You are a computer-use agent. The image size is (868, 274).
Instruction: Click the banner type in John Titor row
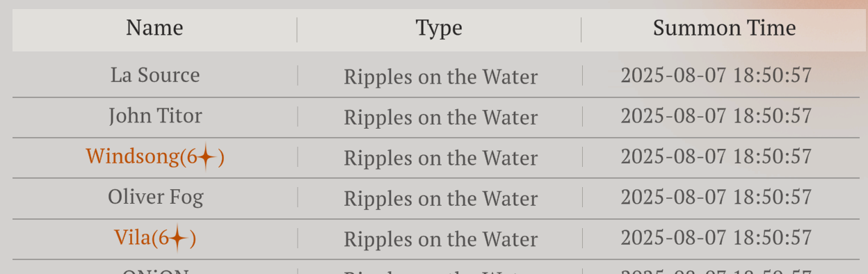[x=441, y=118]
